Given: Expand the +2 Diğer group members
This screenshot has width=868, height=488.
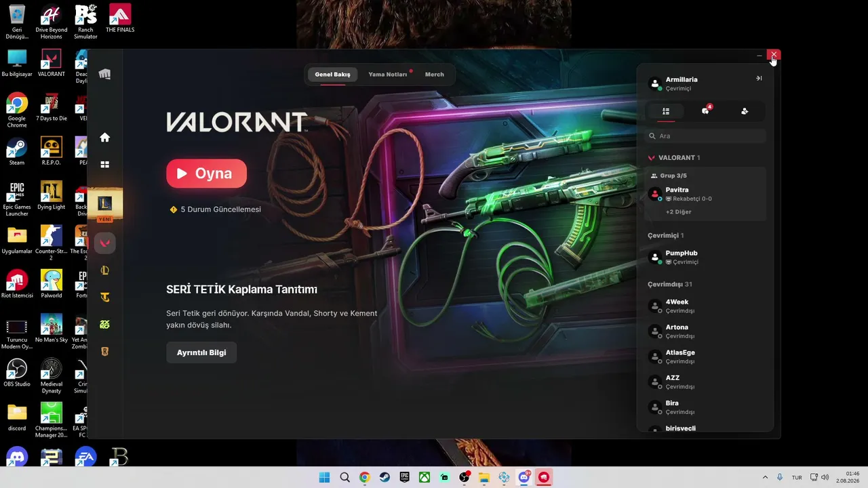Looking at the screenshot, I should [x=678, y=212].
